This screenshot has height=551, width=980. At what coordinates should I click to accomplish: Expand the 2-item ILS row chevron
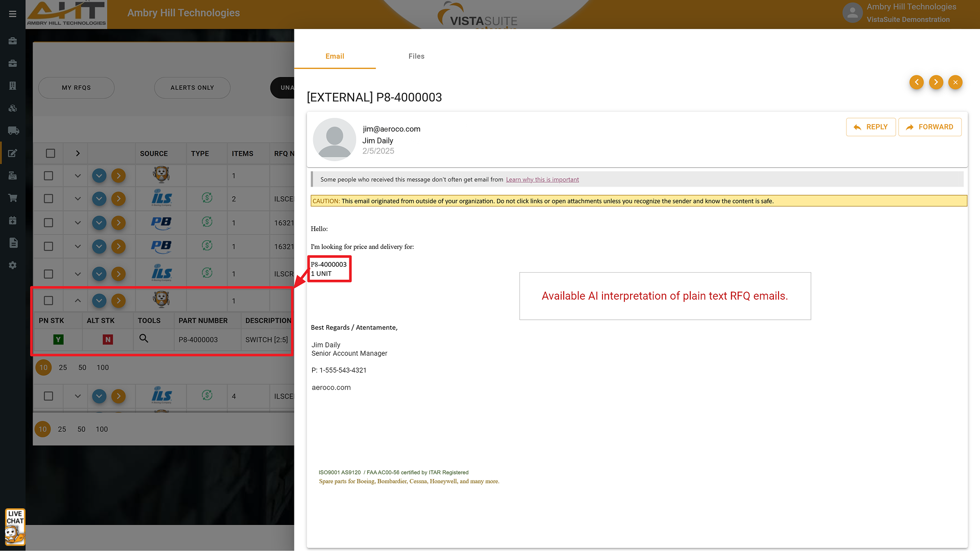[x=78, y=199]
